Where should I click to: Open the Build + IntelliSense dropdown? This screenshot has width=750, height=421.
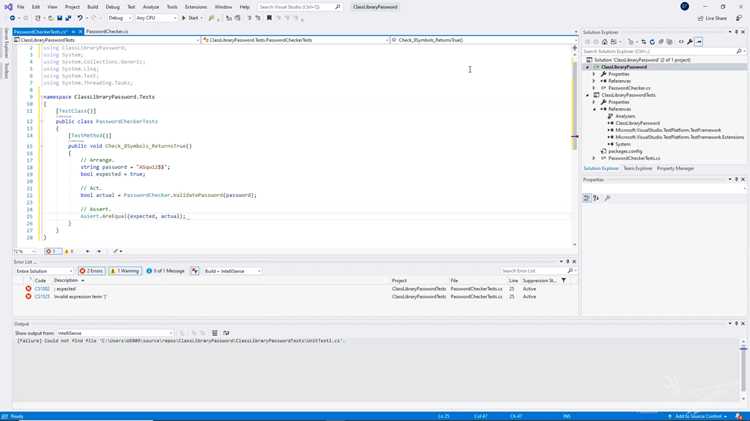point(232,271)
